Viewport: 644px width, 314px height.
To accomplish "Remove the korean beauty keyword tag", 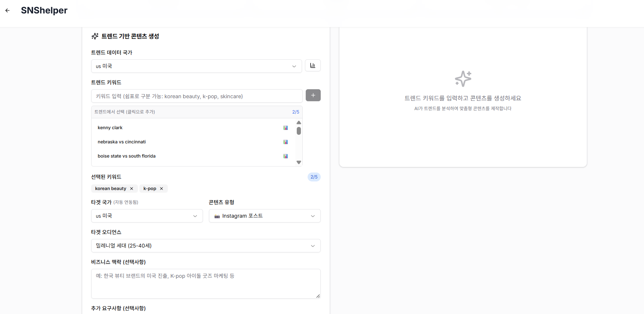I will tap(132, 189).
